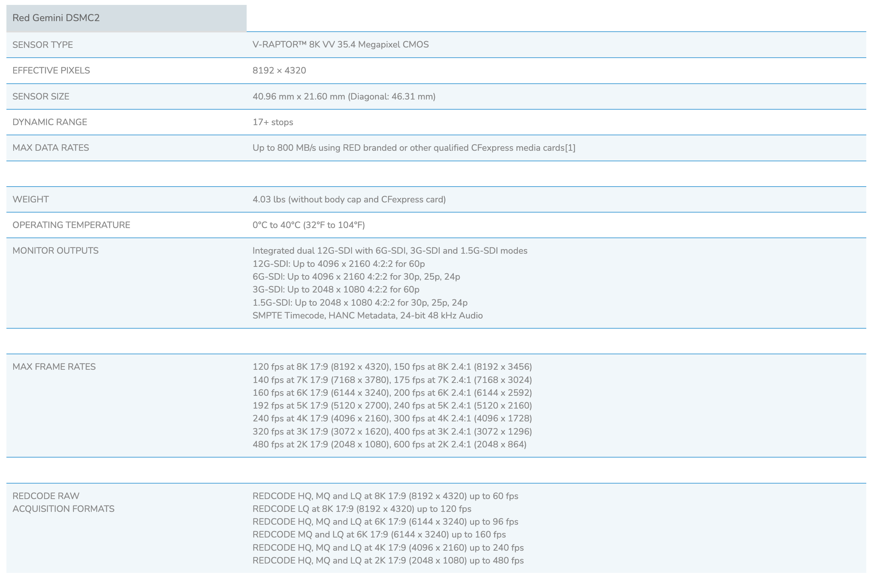Click the MAX DATA RATES label

pos(51,148)
